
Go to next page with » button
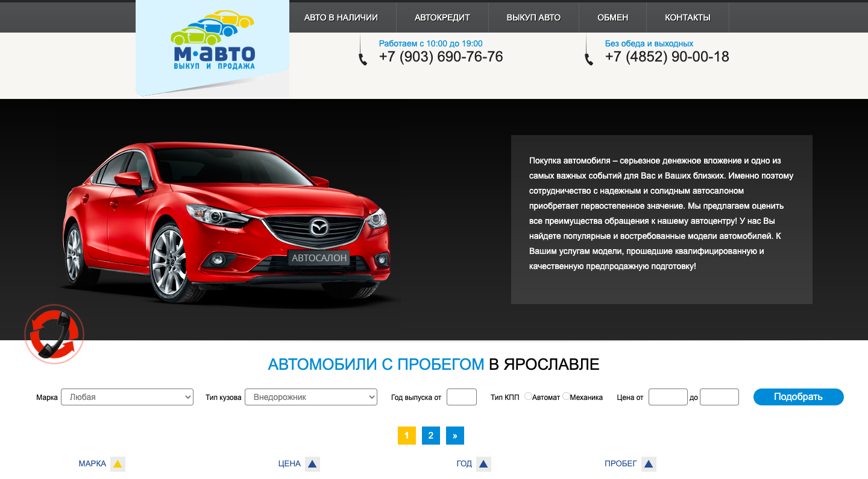point(455,436)
